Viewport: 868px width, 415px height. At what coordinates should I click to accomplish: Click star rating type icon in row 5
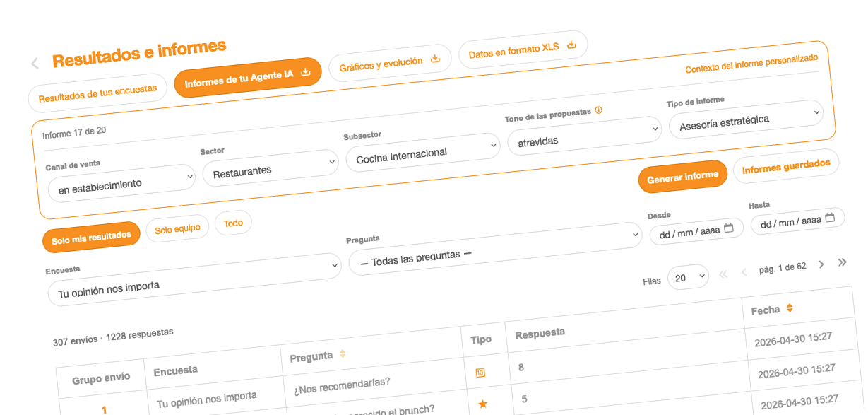[x=483, y=404]
